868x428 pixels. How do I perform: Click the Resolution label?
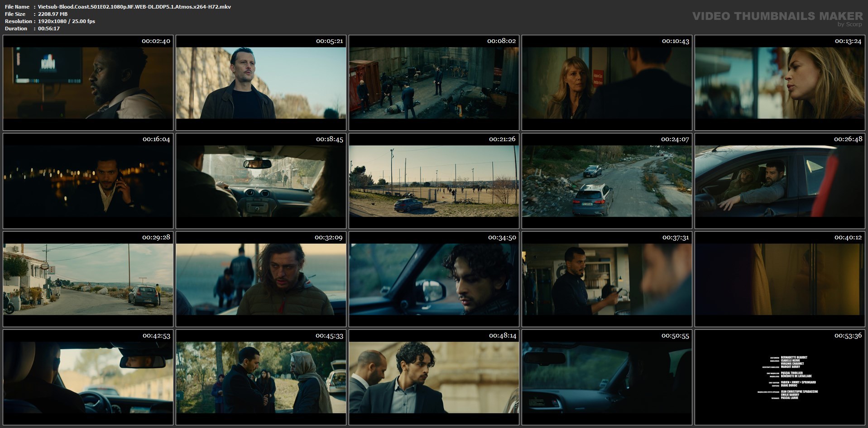click(18, 21)
